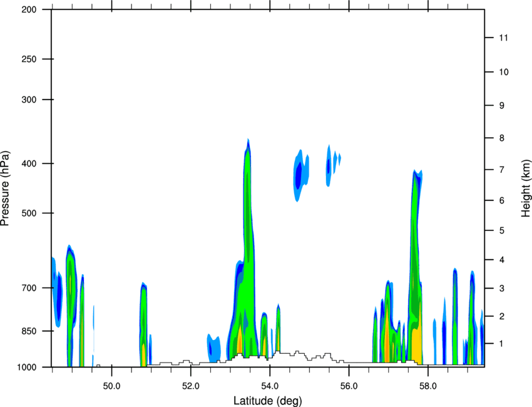Screen dimensions: 532x407
Task: Select the 250 pressure tick label
Action: pos(29,59)
